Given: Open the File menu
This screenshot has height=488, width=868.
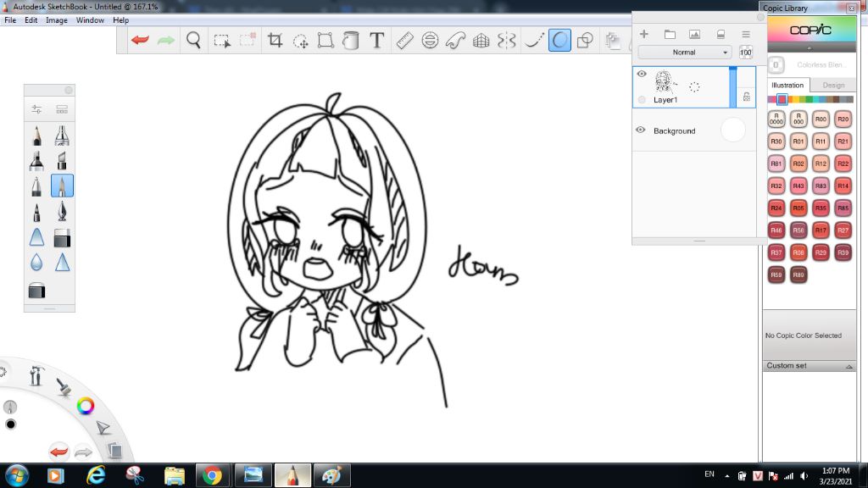Looking at the screenshot, I should 10,20.
